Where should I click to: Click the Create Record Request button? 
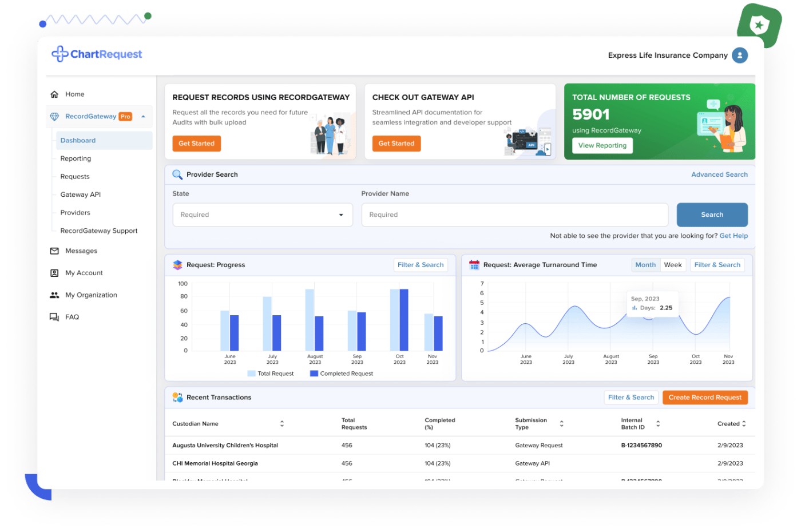point(704,398)
